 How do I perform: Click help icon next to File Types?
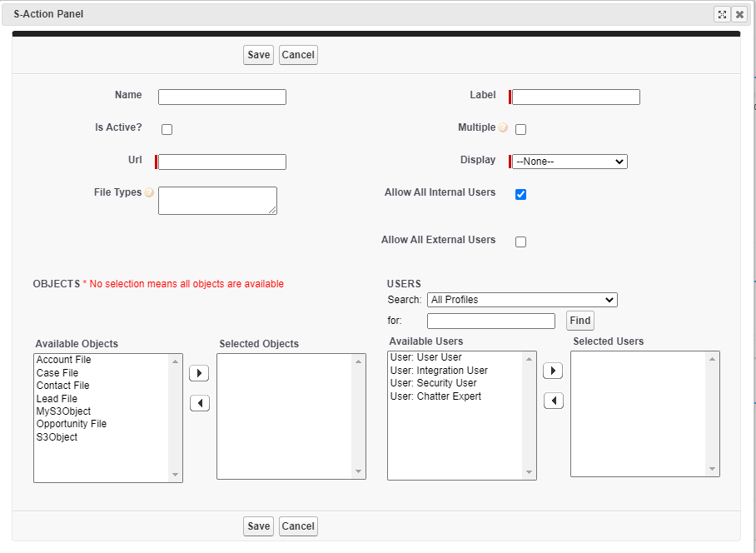point(149,193)
